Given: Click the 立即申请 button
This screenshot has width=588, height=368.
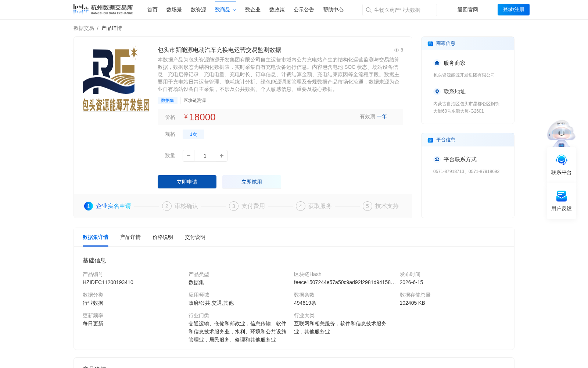Looking at the screenshot, I should (x=187, y=182).
